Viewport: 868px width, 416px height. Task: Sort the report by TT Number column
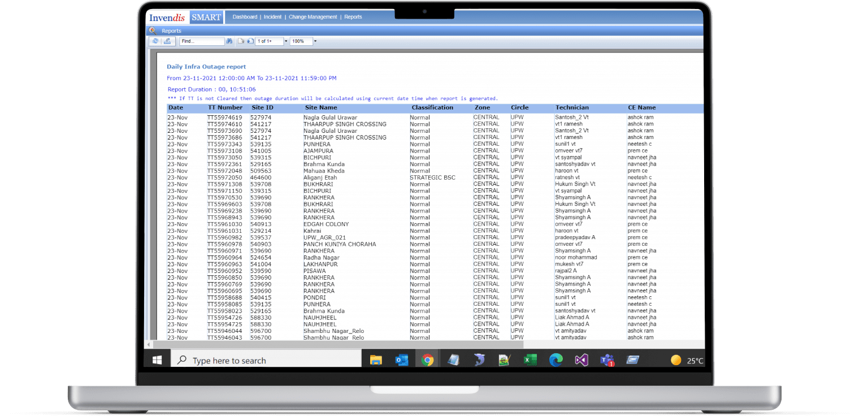coord(225,107)
